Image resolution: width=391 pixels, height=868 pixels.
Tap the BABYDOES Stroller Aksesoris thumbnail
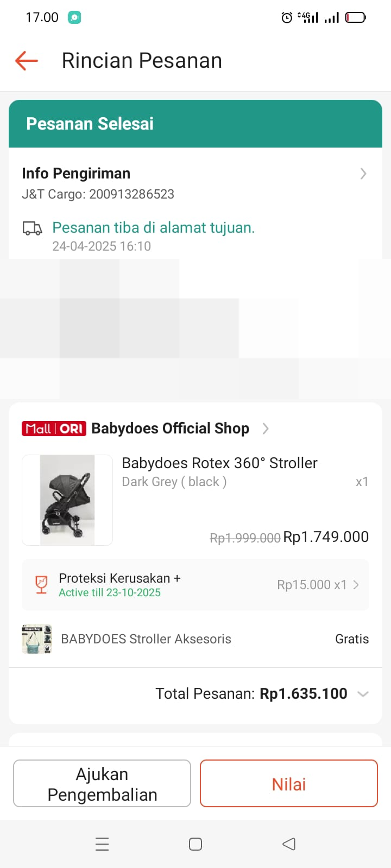[x=37, y=639]
